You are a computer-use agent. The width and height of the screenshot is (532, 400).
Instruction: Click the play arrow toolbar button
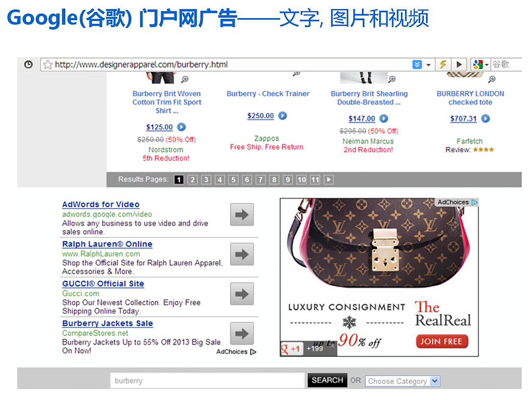point(459,64)
